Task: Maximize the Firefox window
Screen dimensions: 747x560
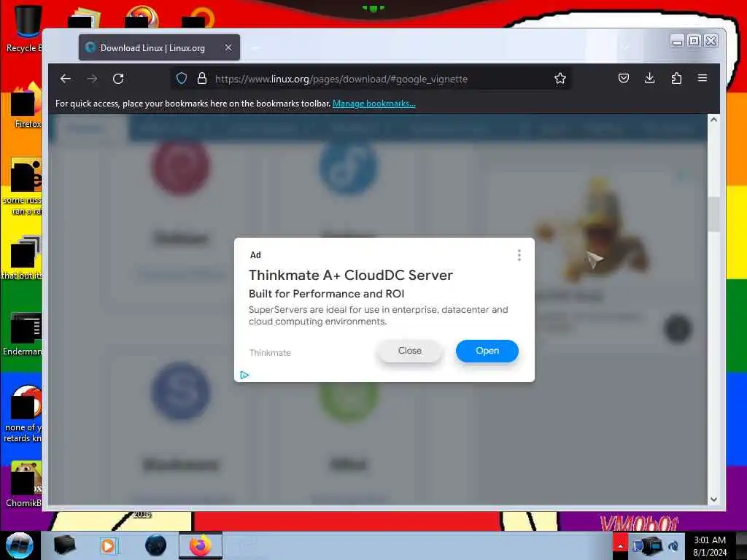Action: click(694, 42)
